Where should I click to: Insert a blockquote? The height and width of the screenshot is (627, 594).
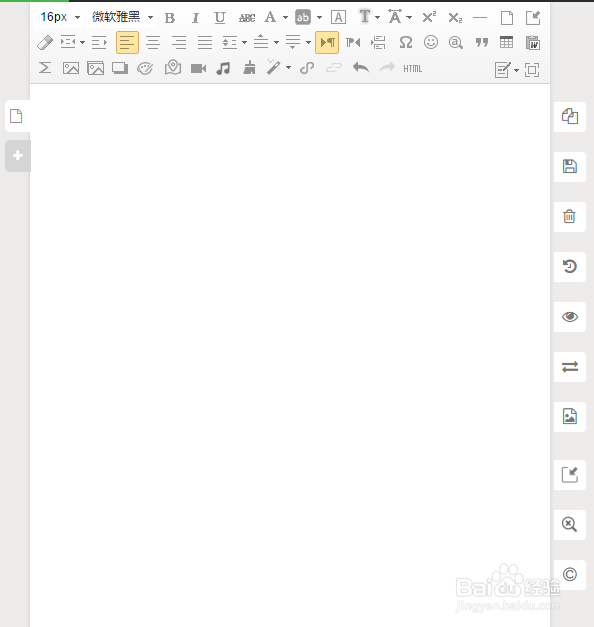(x=482, y=42)
